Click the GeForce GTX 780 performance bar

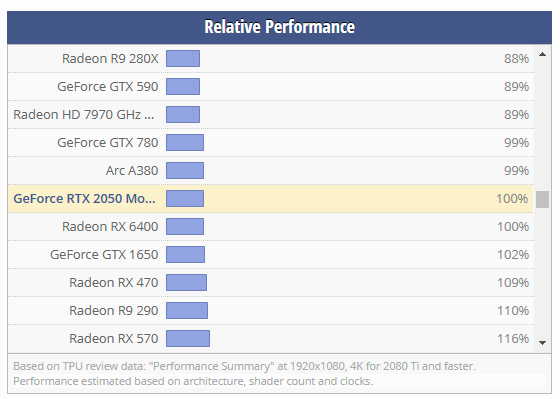[185, 143]
